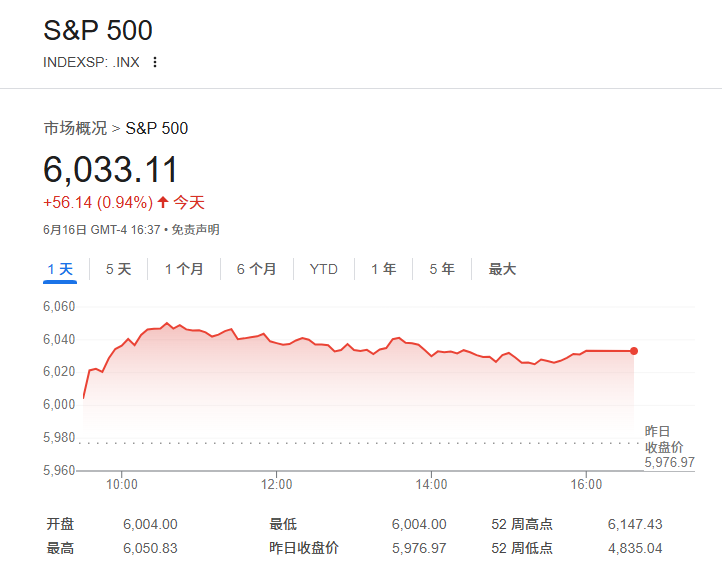Click the 免责声明 disclaimer link

click(195, 230)
